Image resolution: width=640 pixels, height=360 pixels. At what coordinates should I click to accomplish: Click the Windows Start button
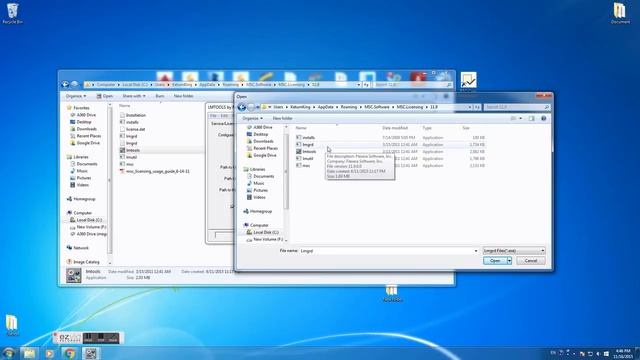pos(8,353)
